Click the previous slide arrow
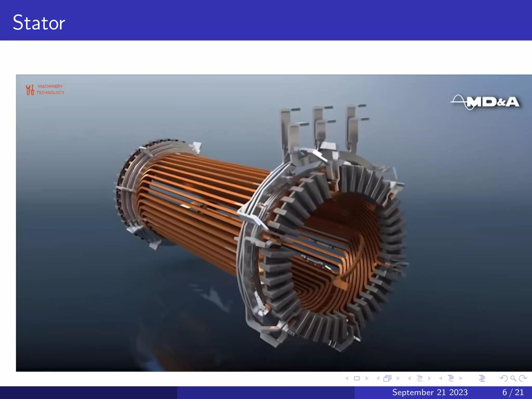Viewport: 532px width, 399px height. click(347, 378)
